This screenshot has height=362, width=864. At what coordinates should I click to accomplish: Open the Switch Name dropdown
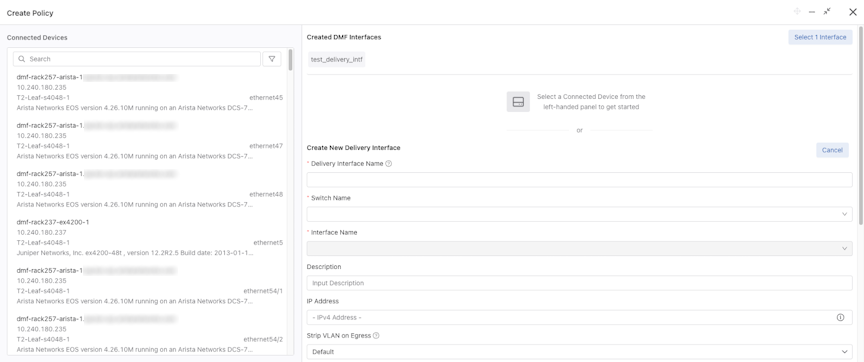579,214
